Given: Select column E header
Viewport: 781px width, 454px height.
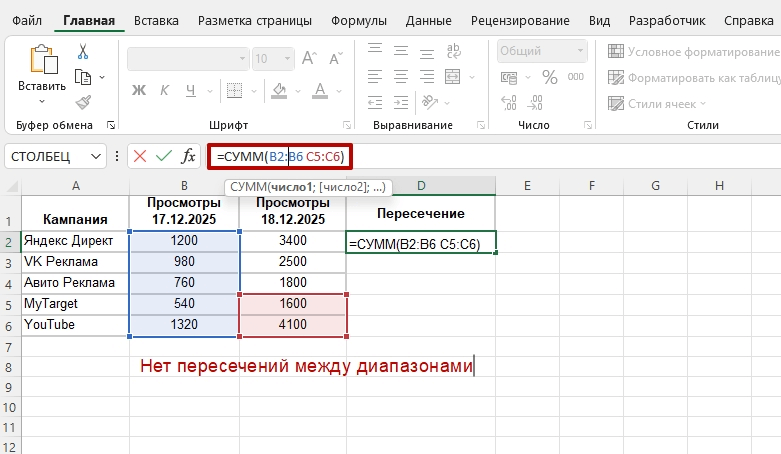Looking at the screenshot, I should point(527,186).
